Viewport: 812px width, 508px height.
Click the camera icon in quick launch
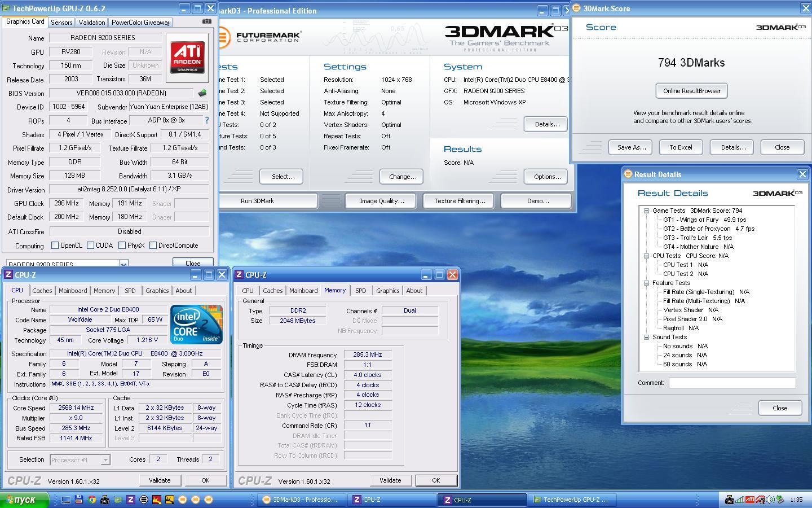(105, 500)
